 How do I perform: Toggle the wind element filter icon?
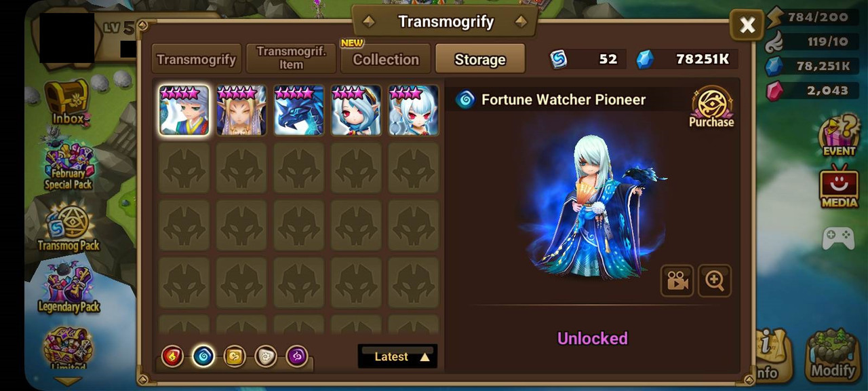click(x=235, y=356)
